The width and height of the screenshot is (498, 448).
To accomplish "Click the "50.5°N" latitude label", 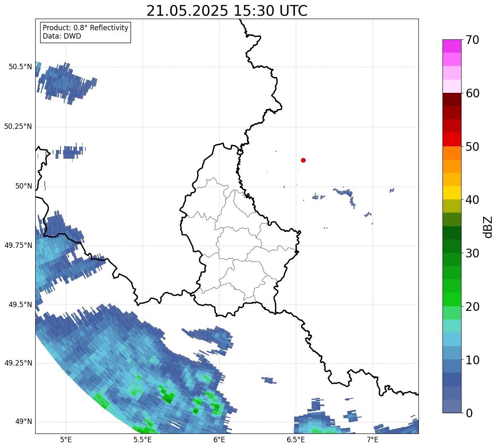I will (x=20, y=67).
